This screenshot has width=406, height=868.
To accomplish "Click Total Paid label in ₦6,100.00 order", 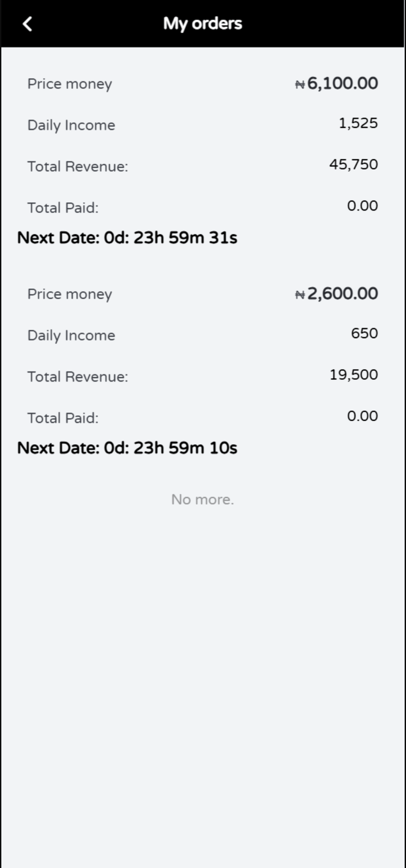I will [x=63, y=208].
